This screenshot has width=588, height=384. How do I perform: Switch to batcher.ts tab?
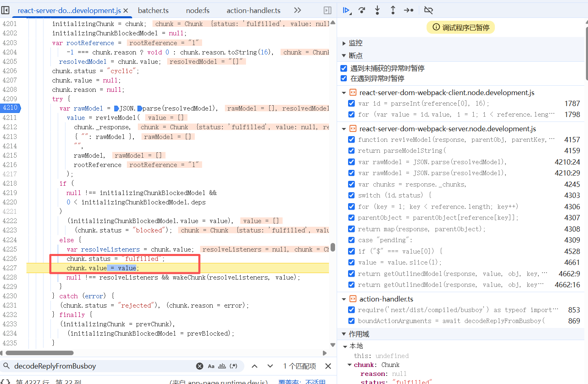pyautogui.click(x=153, y=11)
